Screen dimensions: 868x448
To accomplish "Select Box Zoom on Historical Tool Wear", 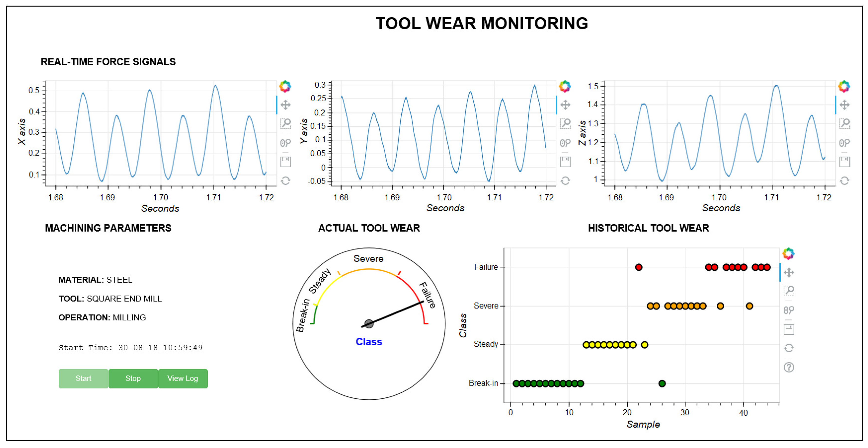I will tap(789, 291).
